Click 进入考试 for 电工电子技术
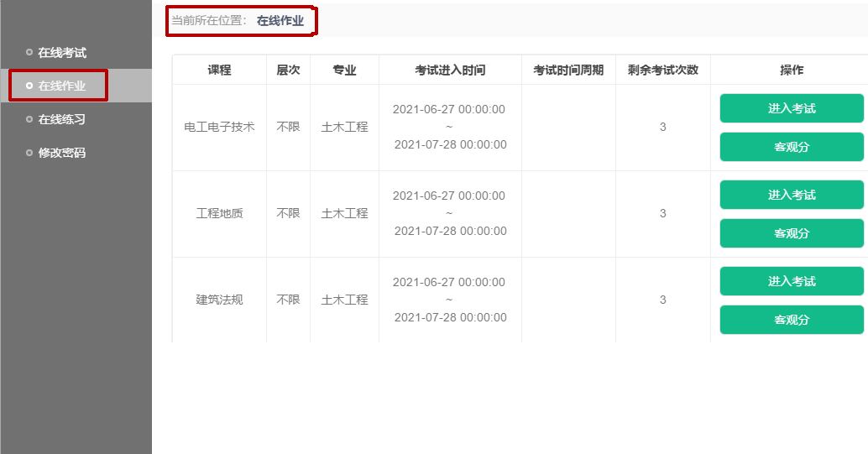The width and height of the screenshot is (868, 454). [x=791, y=108]
